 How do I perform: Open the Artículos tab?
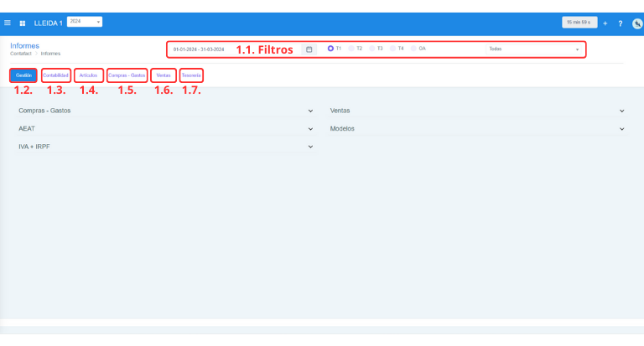click(x=88, y=75)
